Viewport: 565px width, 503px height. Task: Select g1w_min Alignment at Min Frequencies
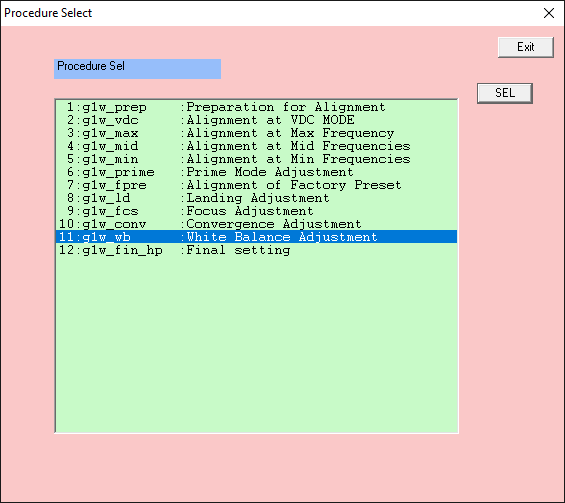256,159
